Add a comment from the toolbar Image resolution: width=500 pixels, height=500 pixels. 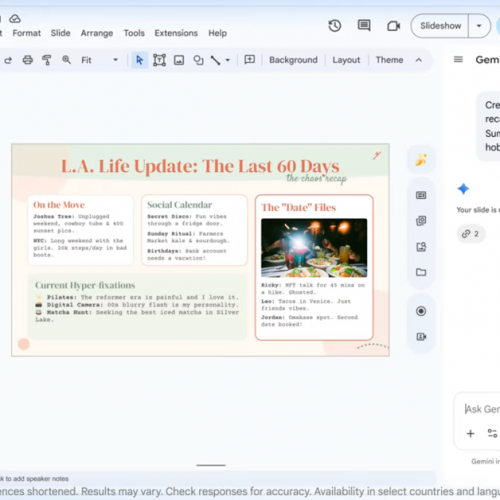tap(249, 60)
